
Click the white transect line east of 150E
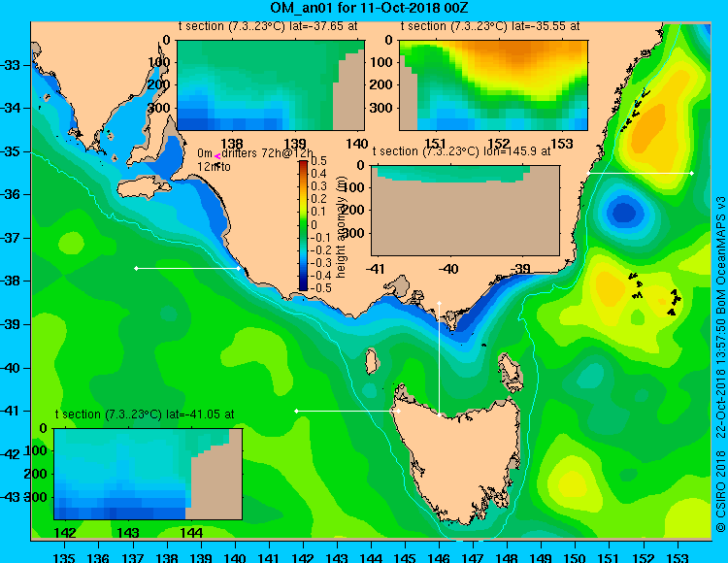click(x=640, y=173)
